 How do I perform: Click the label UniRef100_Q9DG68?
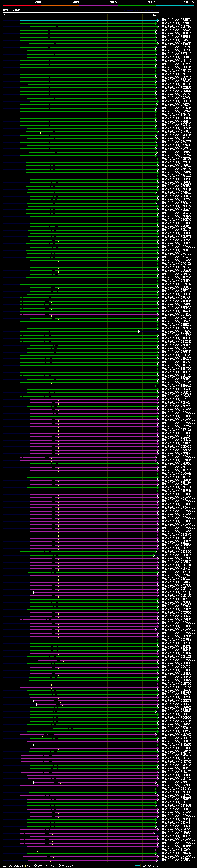pos(177,464)
